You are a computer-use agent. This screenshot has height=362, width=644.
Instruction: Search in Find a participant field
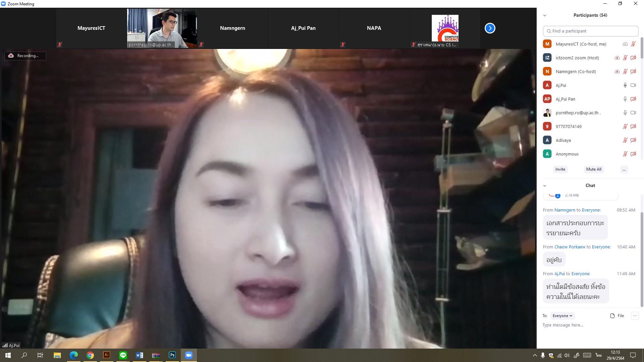(590, 31)
